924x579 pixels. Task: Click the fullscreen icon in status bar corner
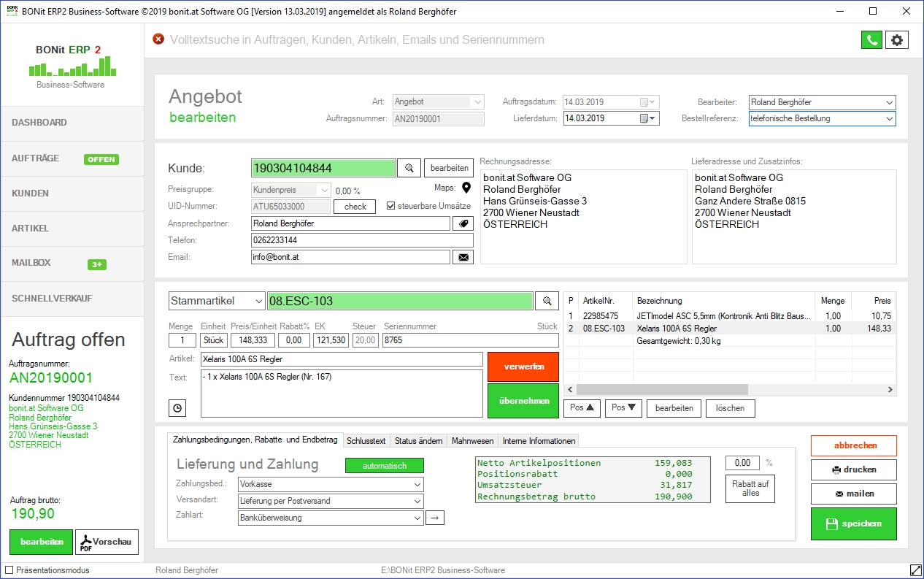pos(915,570)
